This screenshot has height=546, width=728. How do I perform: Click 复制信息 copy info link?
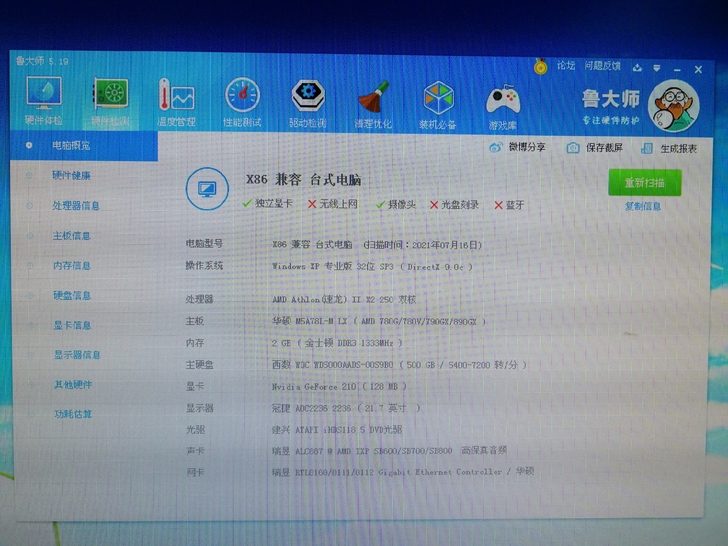pos(643,206)
